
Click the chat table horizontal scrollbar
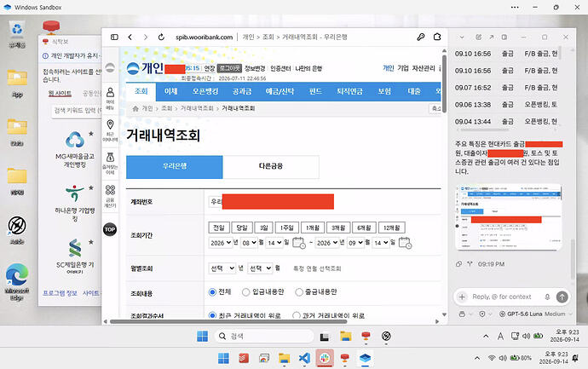click(x=485, y=130)
